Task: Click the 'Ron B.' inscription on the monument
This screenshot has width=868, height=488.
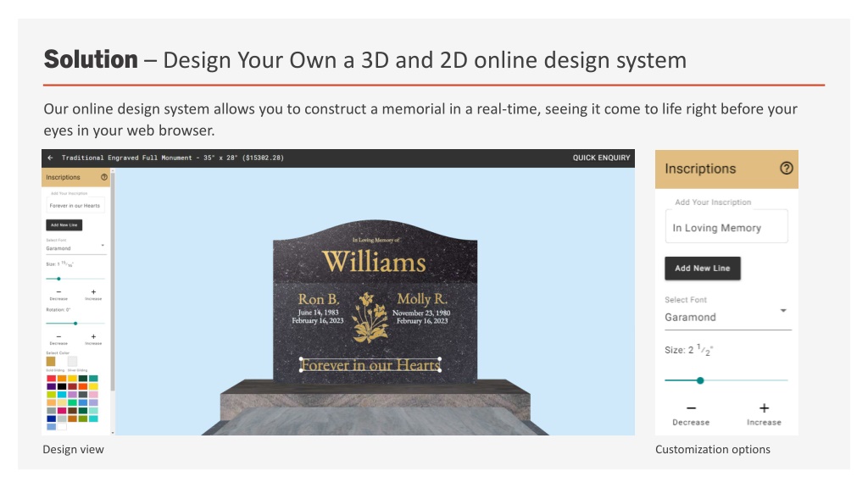Action: click(319, 299)
